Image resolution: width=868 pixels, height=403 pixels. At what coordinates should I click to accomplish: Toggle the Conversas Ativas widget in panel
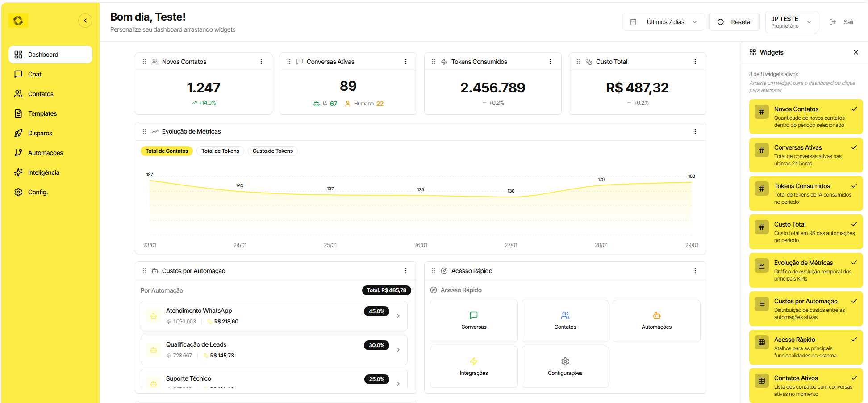(806, 155)
